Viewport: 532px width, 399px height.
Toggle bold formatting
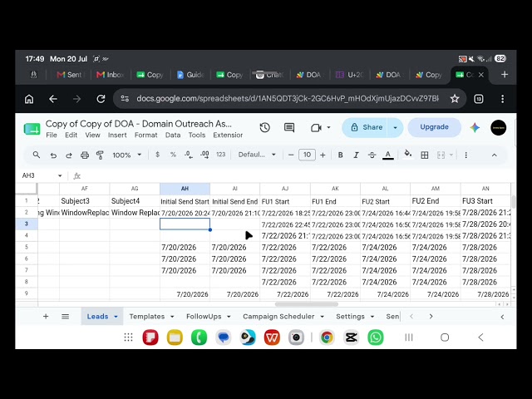pos(340,155)
